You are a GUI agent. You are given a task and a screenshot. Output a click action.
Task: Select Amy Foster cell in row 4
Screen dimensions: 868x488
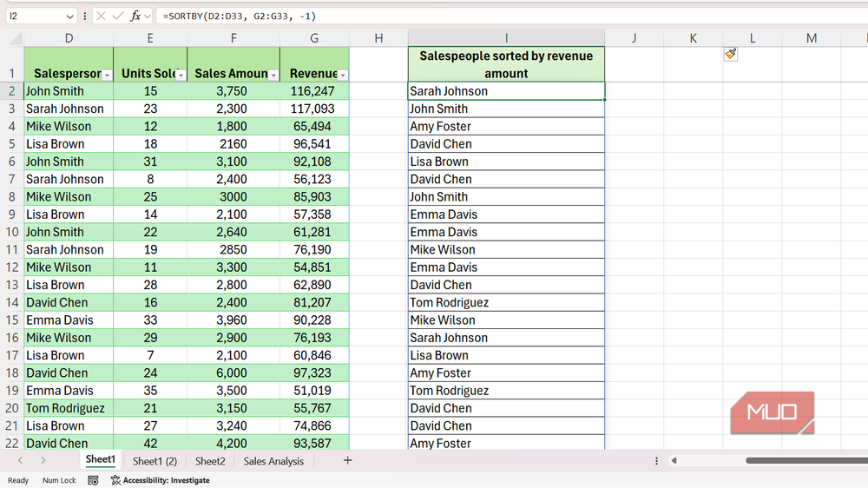click(x=506, y=126)
